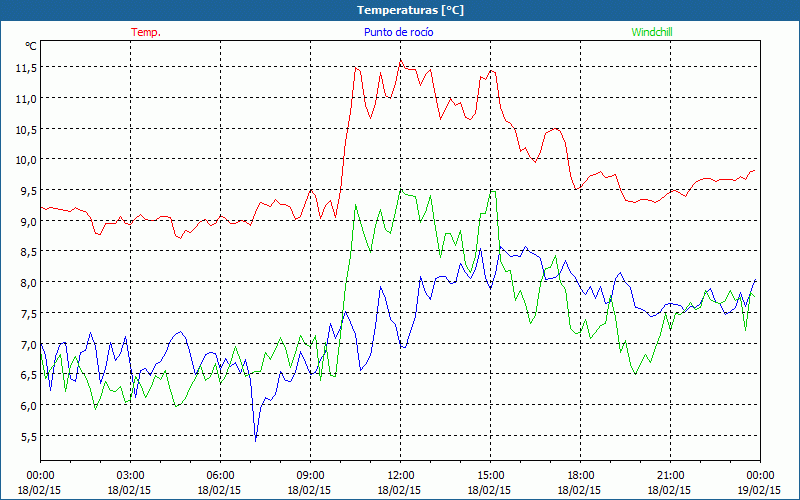Click the 6,5 value on the y-axis

pyautogui.click(x=28, y=375)
